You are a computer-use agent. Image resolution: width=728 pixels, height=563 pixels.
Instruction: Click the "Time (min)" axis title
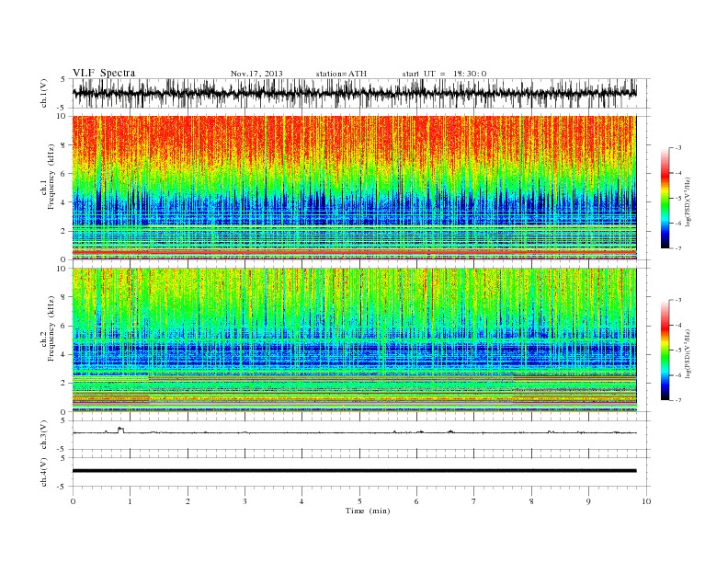click(368, 511)
